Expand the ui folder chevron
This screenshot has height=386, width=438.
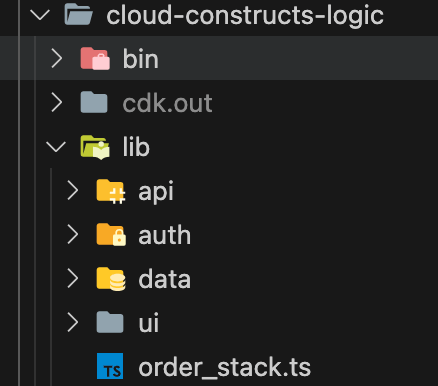[x=73, y=323]
